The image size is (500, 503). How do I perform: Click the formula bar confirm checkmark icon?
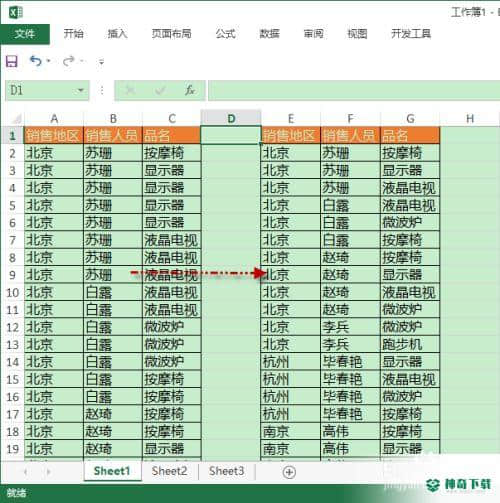160,90
